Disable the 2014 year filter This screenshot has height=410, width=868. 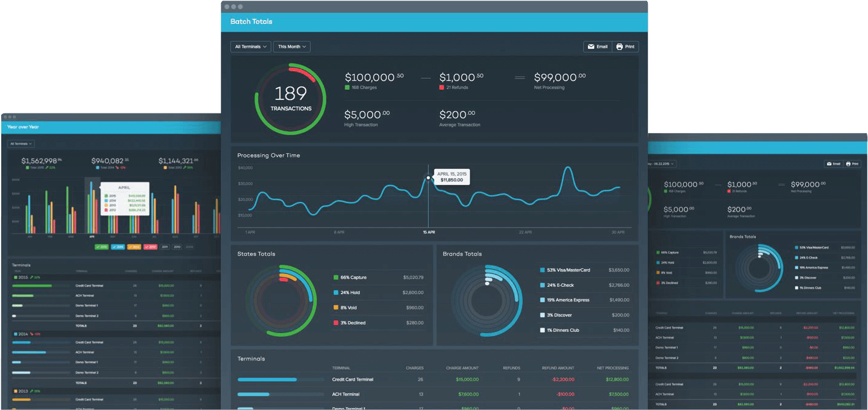point(118,246)
